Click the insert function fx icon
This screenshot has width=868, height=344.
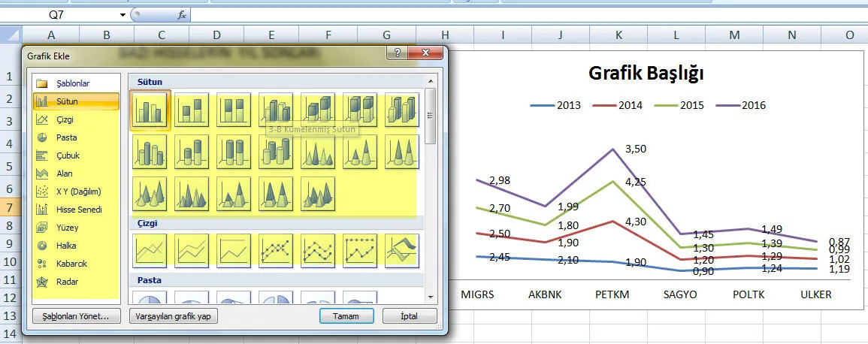click(182, 14)
